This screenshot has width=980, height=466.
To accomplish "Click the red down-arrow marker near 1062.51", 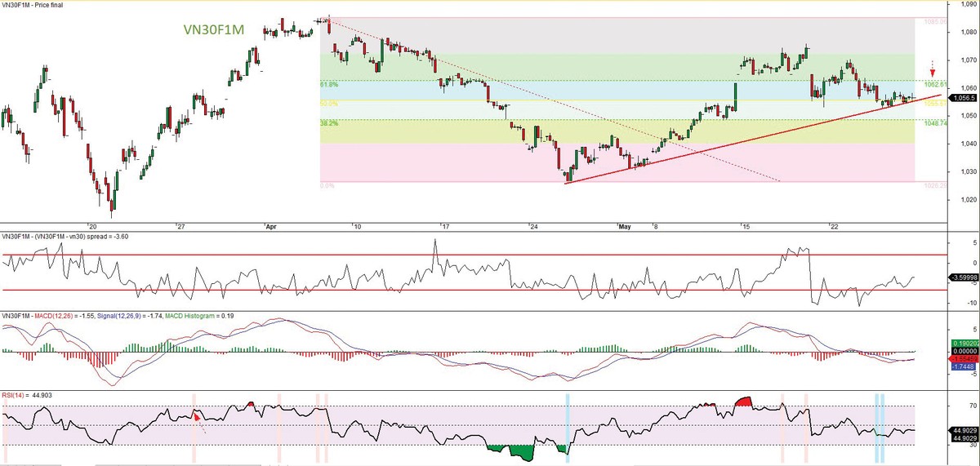I will pos(933,67).
